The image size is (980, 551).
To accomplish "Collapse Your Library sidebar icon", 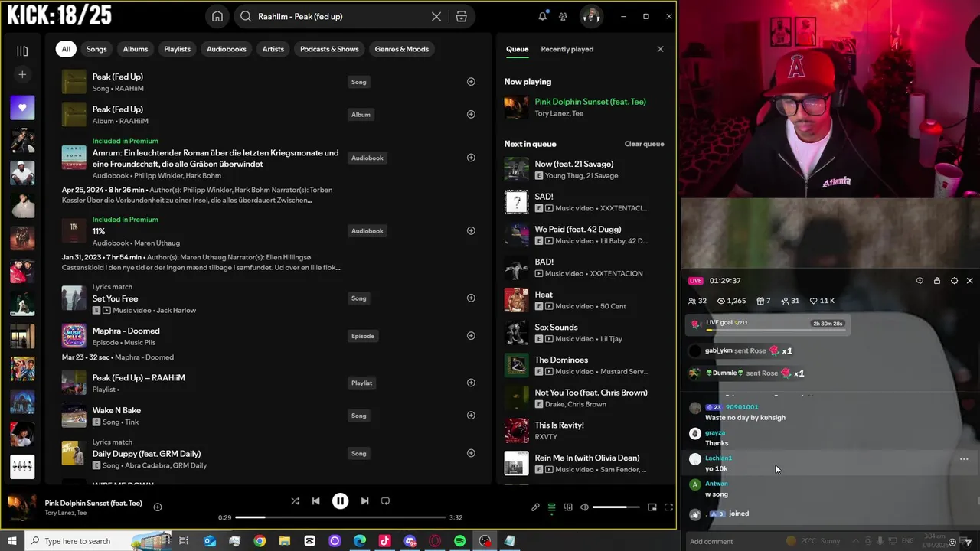I will pos(22,51).
